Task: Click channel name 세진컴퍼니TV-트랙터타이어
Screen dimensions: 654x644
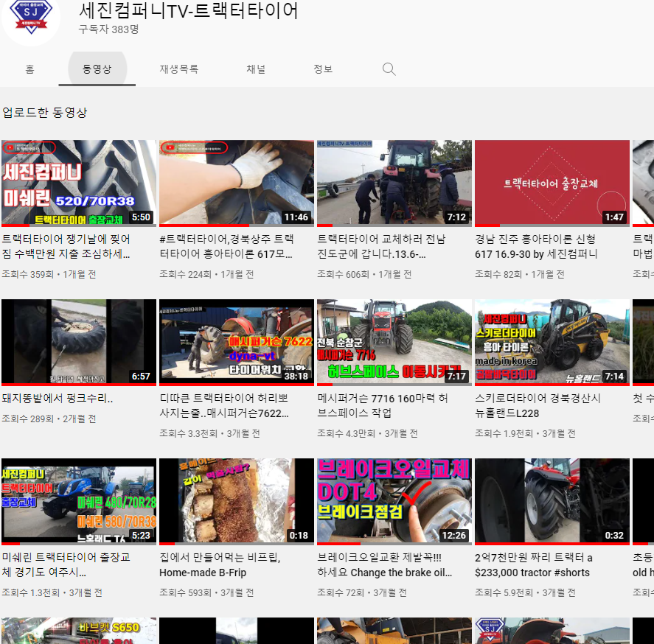Action: pos(189,10)
